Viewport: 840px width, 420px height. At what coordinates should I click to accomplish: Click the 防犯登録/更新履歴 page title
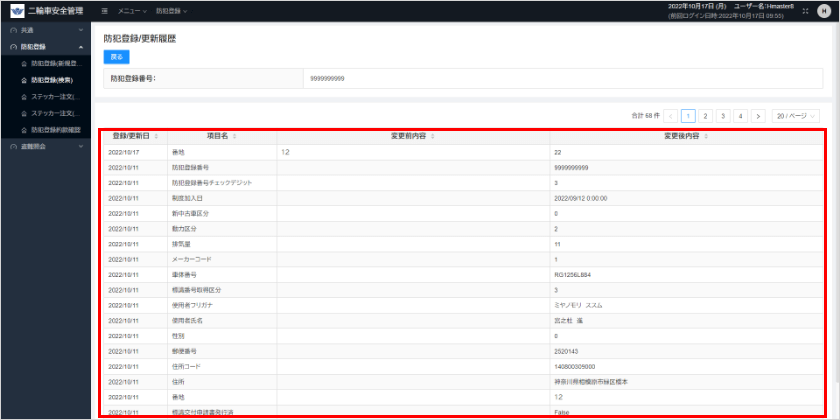140,39
